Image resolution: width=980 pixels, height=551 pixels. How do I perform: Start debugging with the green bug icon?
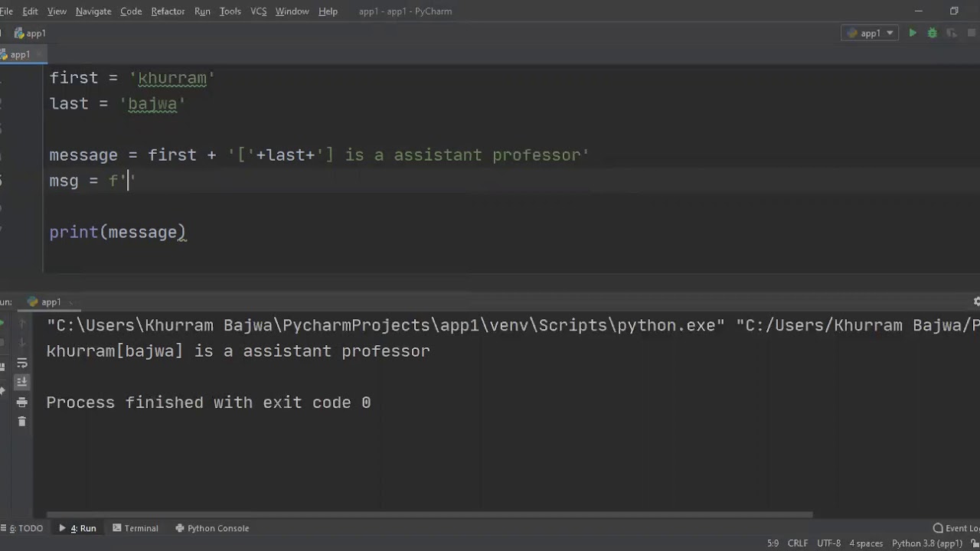tap(932, 33)
